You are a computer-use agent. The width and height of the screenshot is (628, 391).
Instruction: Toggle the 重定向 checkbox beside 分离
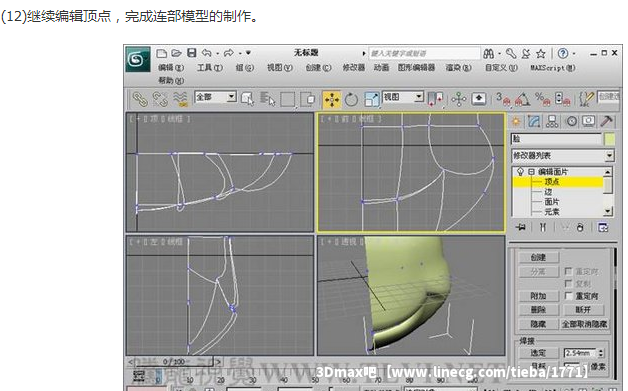pos(568,271)
